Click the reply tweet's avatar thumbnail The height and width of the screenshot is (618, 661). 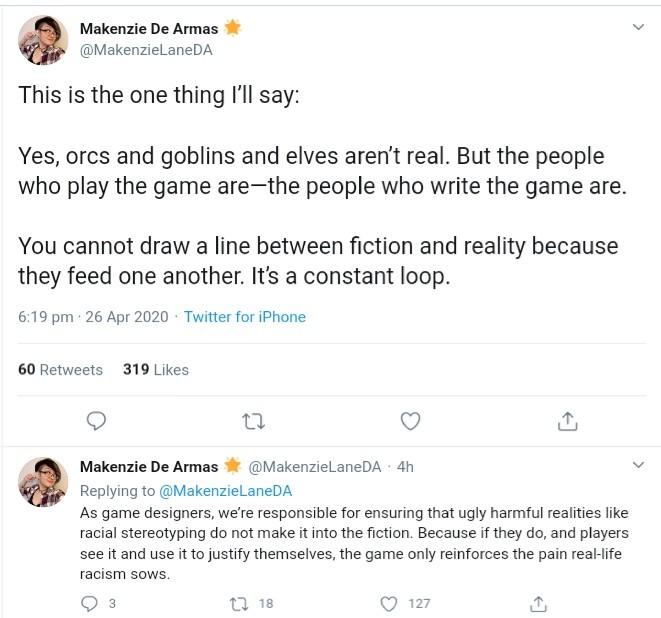click(x=43, y=482)
